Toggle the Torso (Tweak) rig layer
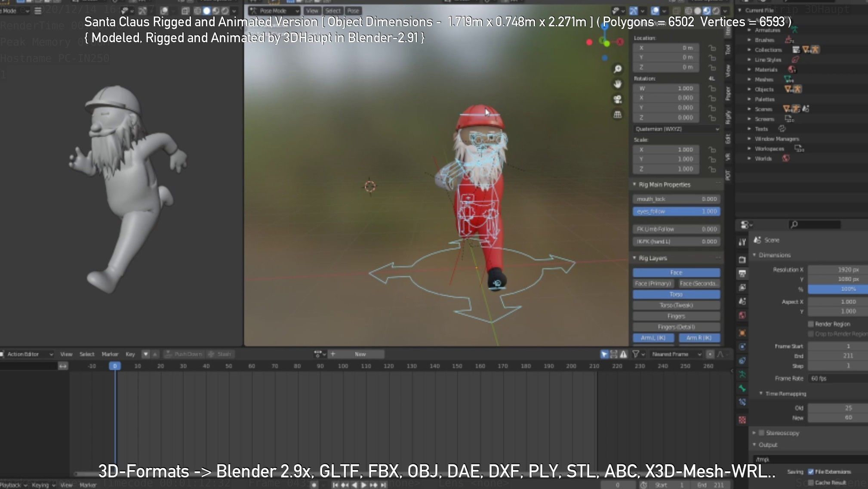Image resolution: width=868 pixels, height=489 pixels. click(x=676, y=305)
